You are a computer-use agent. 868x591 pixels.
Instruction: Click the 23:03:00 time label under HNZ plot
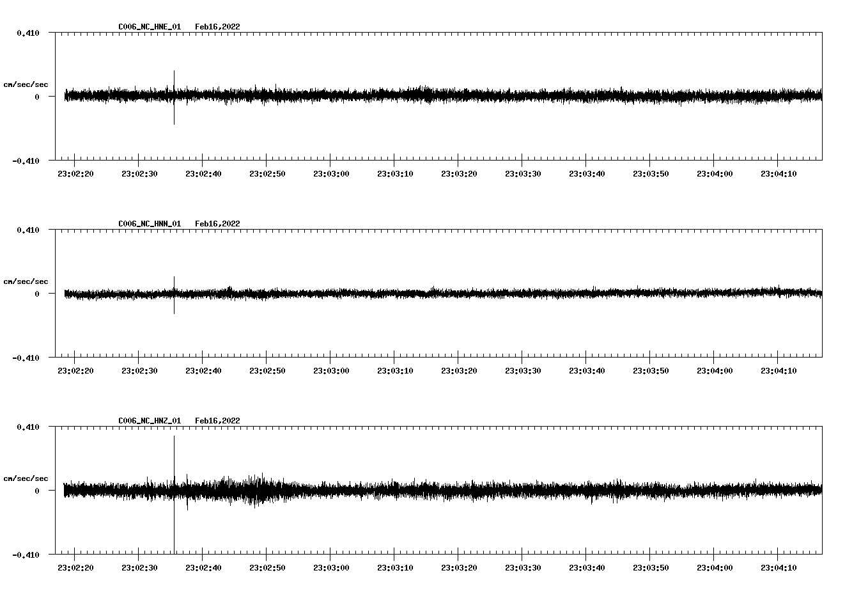(331, 568)
